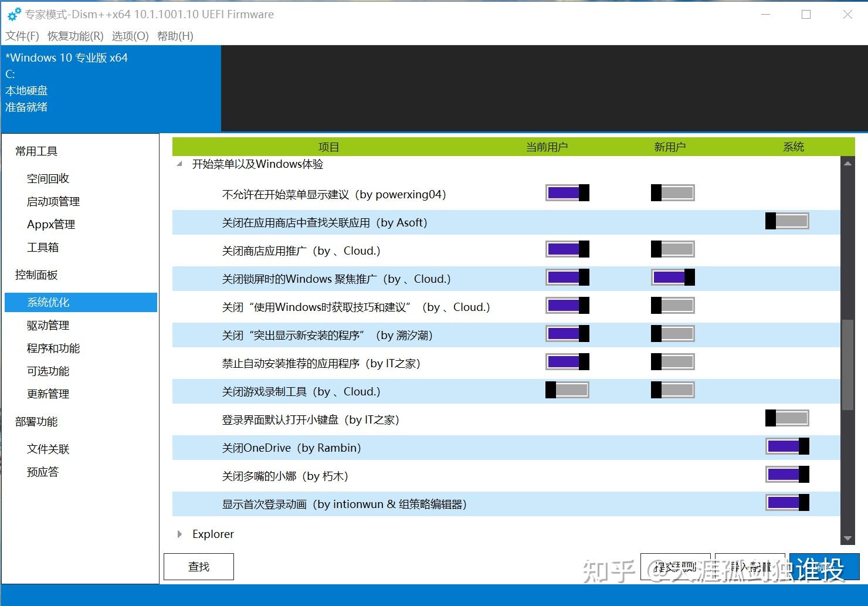The width and height of the screenshot is (868, 606).
Task: Click the scroll down arrow of the list
Action: 847,538
